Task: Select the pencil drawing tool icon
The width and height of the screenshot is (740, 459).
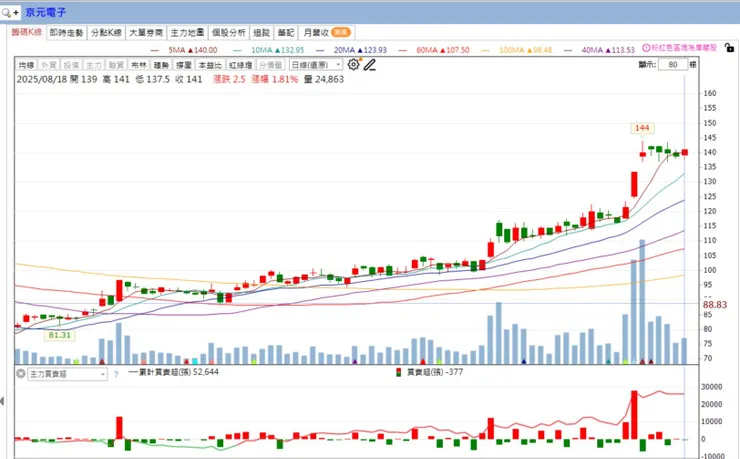Action: 370,65
